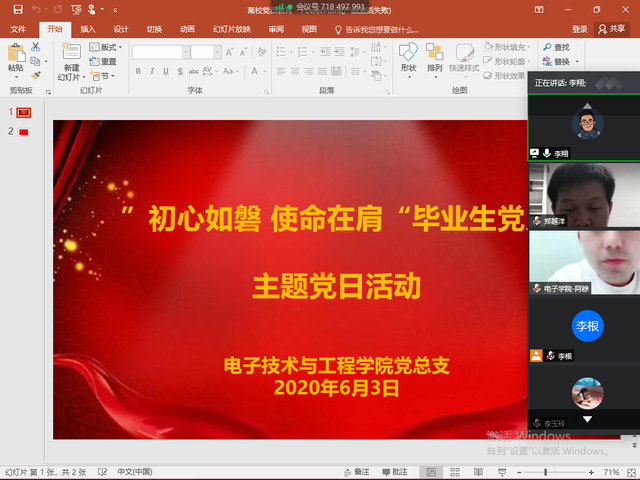Screen dimensions: 640x480
Task: Select the Format Painter brush icon
Action: (x=36, y=75)
